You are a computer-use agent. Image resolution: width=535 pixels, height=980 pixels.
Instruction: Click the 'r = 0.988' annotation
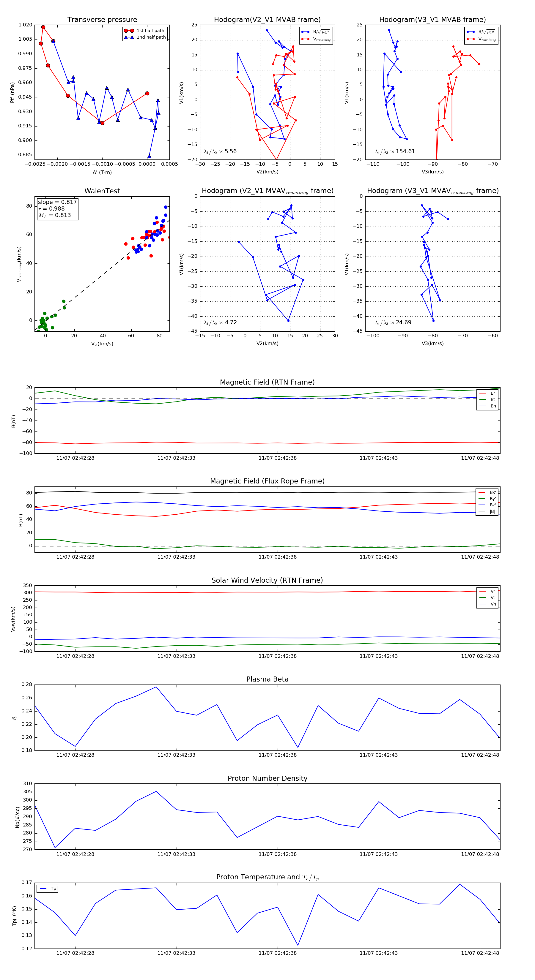pyautogui.click(x=51, y=208)
